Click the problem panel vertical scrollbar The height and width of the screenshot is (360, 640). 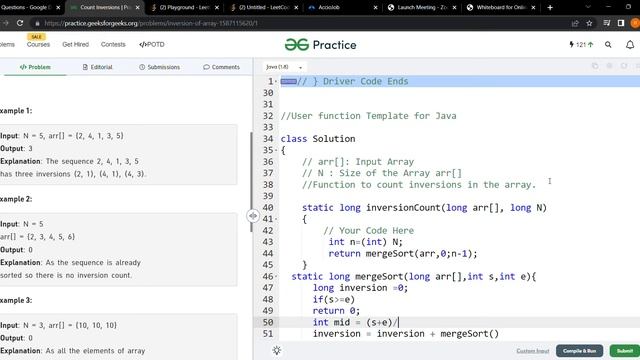pos(251,182)
